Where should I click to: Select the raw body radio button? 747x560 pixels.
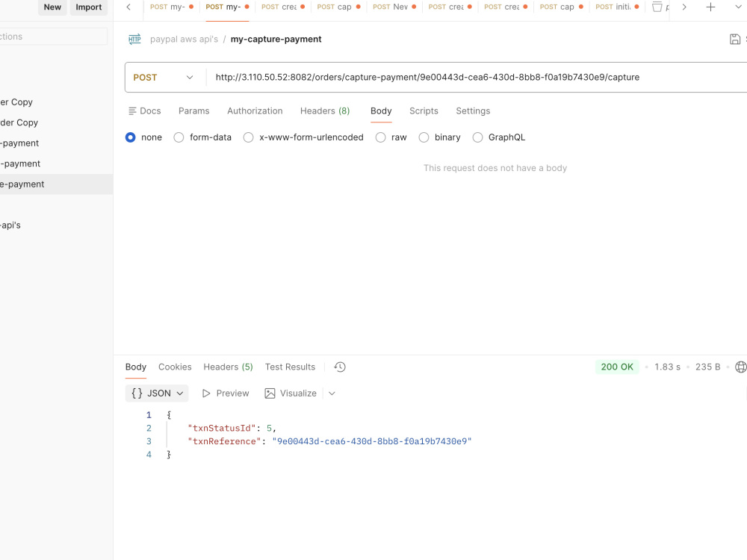point(381,137)
